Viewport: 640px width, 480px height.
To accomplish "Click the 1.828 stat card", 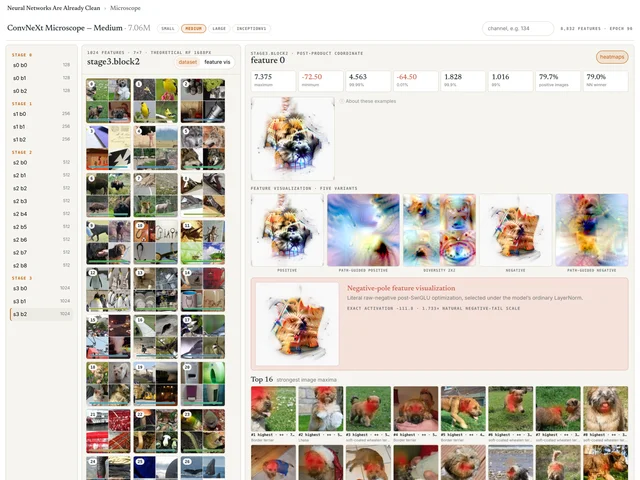I will 463,80.
